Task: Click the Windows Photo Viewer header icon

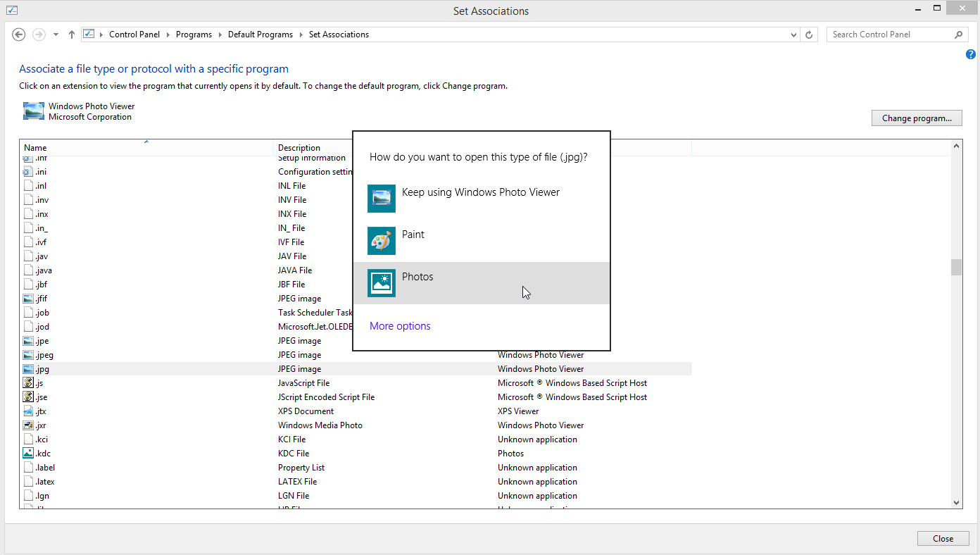Action: [x=33, y=111]
